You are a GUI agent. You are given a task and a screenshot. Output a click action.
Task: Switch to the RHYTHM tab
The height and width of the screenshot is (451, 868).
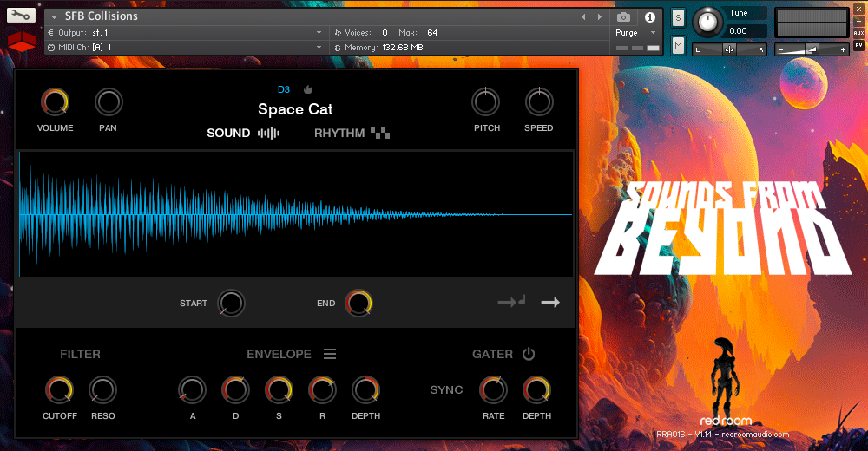click(x=339, y=133)
